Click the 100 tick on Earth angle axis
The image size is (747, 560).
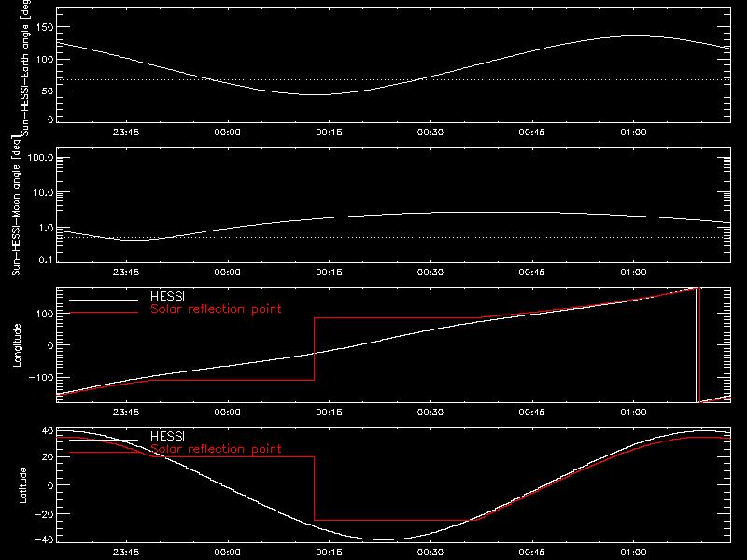44,60
